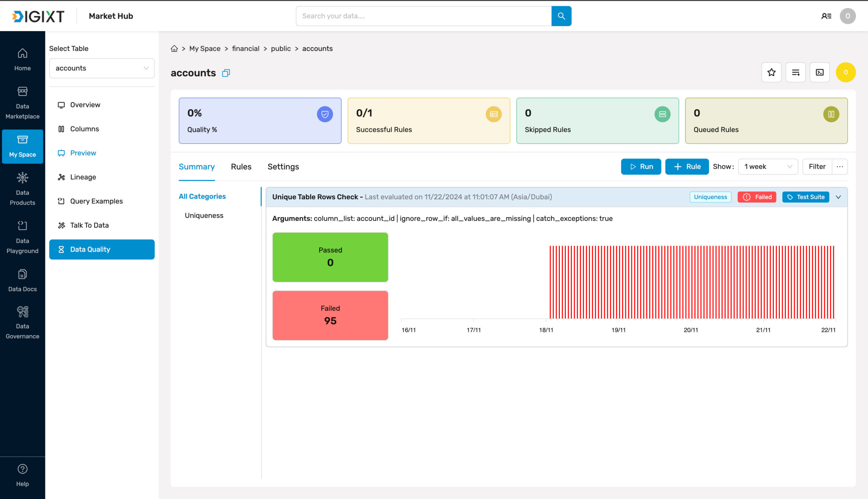
Task: Open Data Products in the sidebar
Action: tap(22, 189)
